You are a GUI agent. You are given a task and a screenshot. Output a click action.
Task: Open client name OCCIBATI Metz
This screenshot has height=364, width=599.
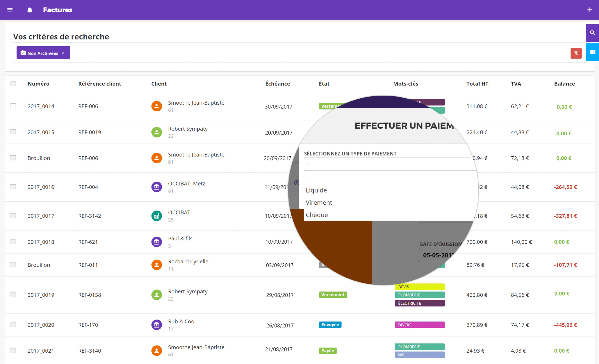click(186, 184)
